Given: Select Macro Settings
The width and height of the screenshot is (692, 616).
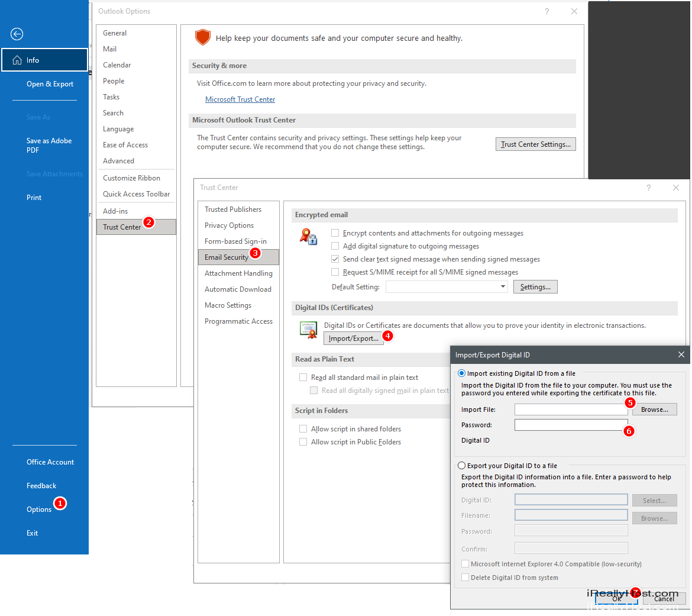Looking at the screenshot, I should pos(238,305).
